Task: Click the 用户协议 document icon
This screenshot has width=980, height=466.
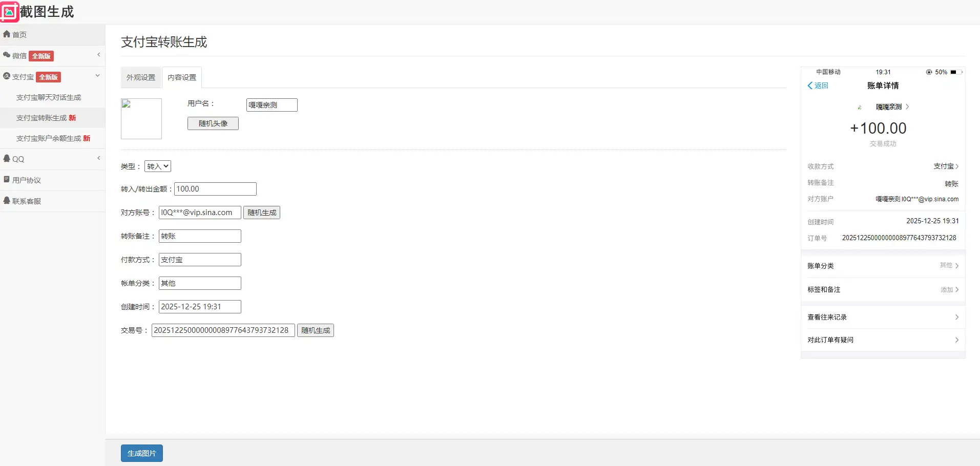Action: point(7,180)
